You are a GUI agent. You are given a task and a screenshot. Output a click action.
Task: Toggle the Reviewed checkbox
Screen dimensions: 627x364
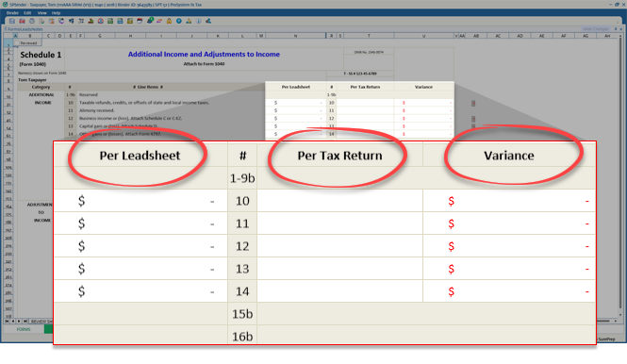[x=17, y=42]
